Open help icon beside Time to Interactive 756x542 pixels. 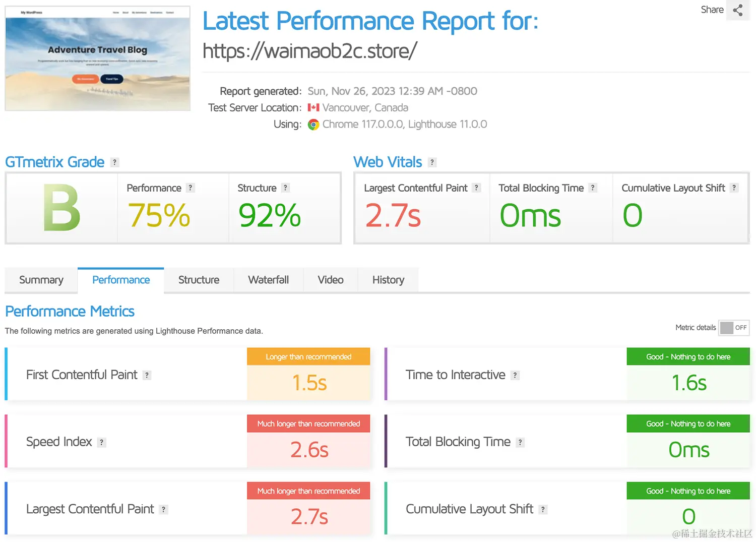click(515, 375)
